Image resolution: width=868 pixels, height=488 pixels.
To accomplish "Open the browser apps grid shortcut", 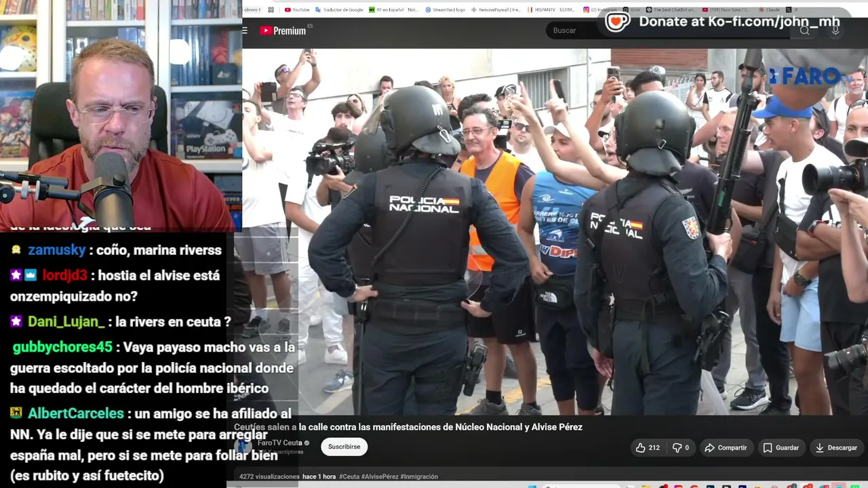I will click(x=271, y=9).
